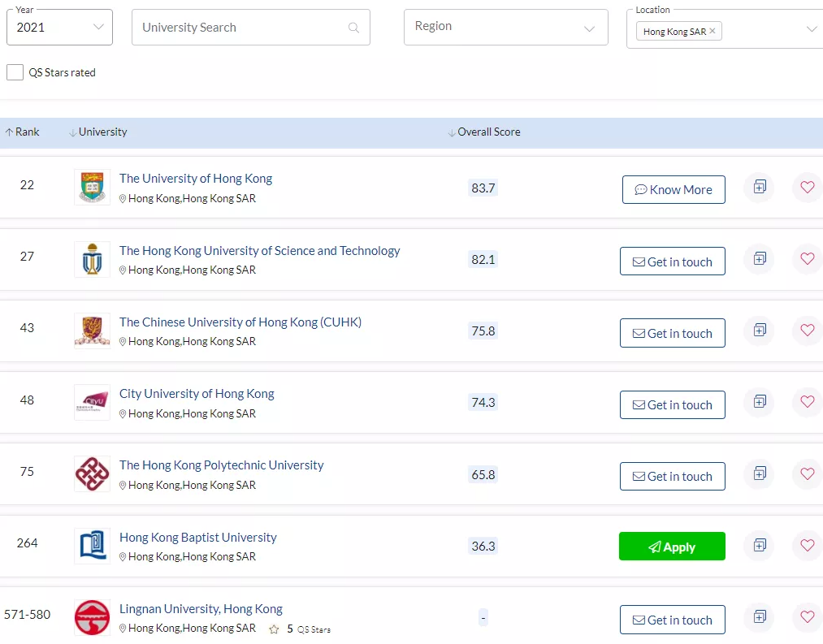Click compare icon for Hong Kong Baptist University

pyautogui.click(x=760, y=545)
